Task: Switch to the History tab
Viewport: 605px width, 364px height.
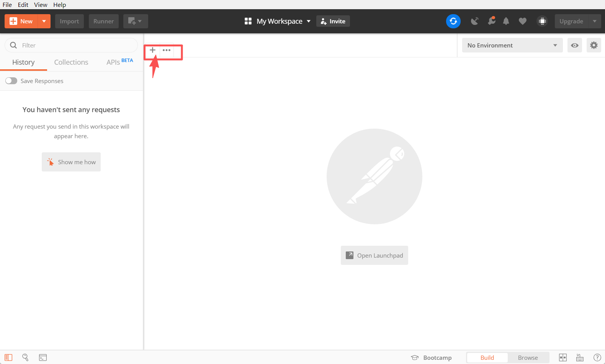Action: (23, 62)
